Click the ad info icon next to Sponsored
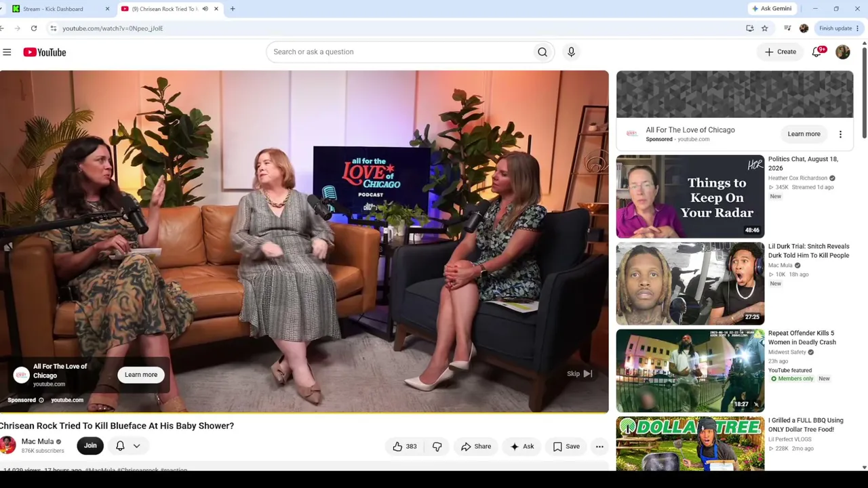 41,401
